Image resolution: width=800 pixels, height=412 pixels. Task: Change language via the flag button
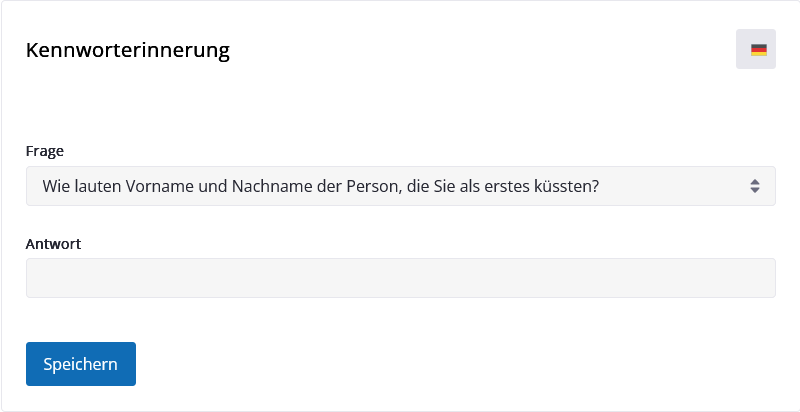point(756,49)
